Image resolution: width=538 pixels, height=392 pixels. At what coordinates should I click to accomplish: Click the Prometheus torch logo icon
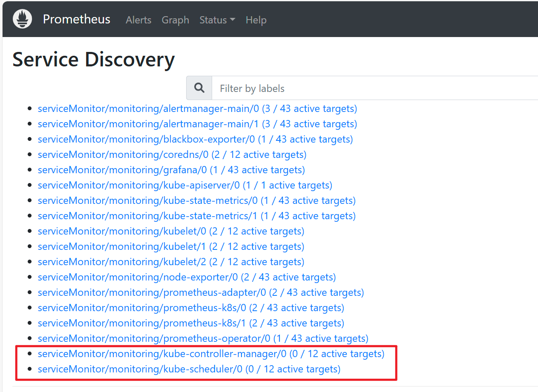coord(23,20)
